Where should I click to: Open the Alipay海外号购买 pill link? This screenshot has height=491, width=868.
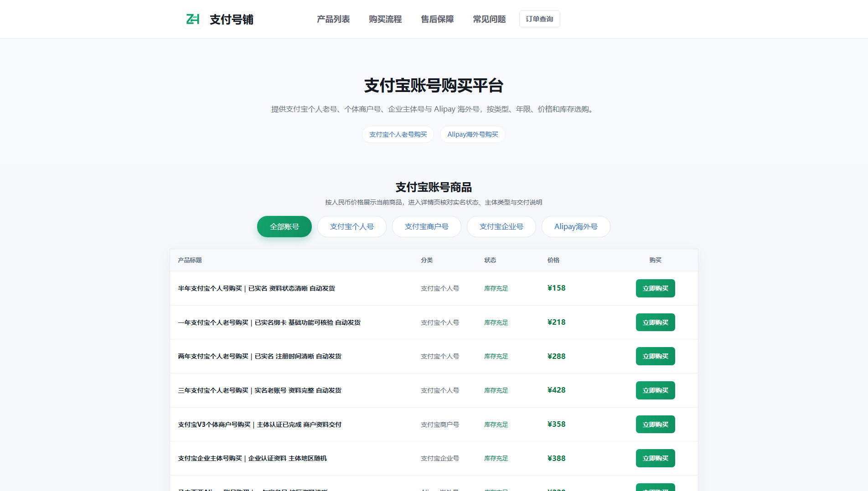473,134
